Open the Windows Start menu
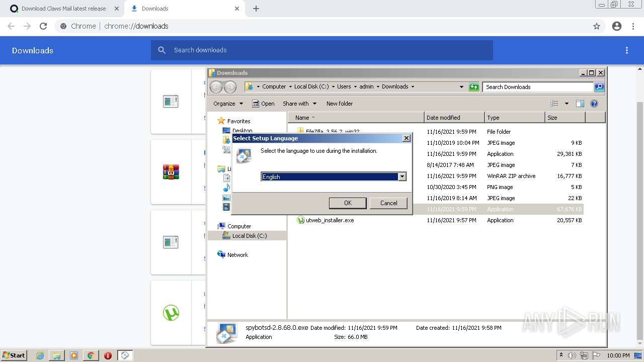 (14, 355)
